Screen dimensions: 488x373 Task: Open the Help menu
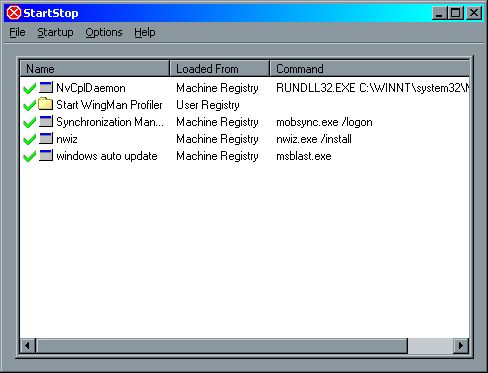[145, 32]
